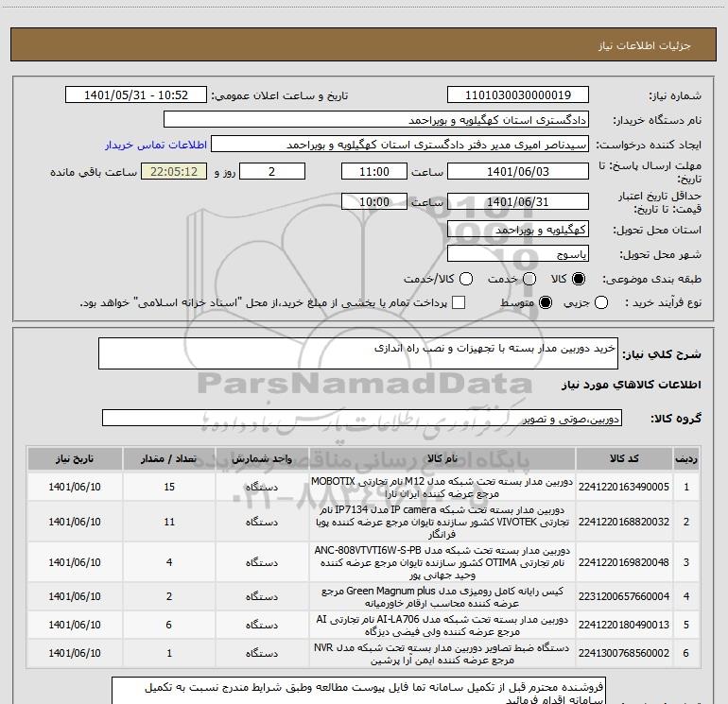The width and height of the screenshot is (728, 704).
Task: Open the اطلاعات تماس خریدار link
Action: pyautogui.click(x=156, y=145)
